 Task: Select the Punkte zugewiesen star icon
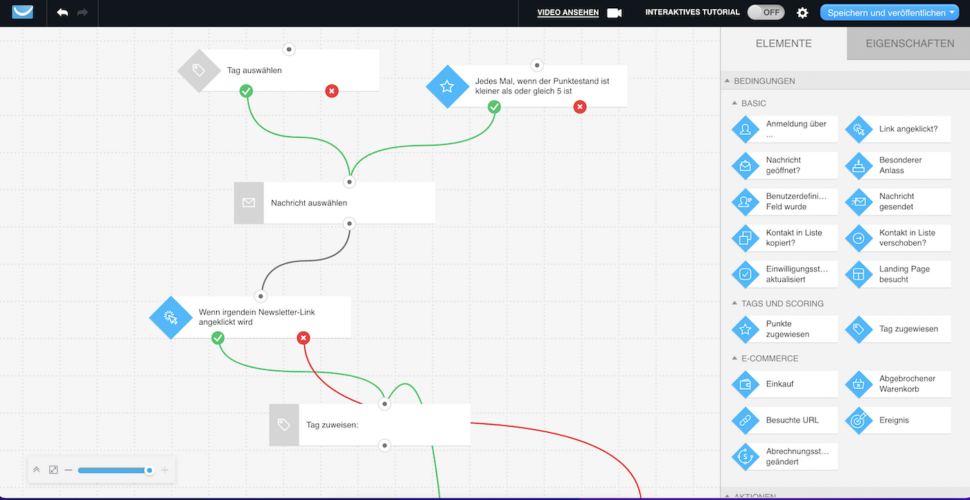coord(745,329)
